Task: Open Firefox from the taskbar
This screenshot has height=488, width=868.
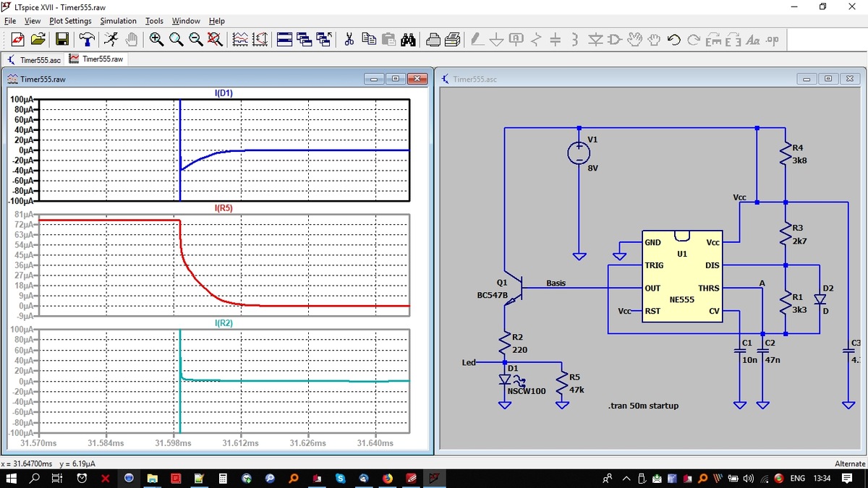Action: tap(387, 479)
